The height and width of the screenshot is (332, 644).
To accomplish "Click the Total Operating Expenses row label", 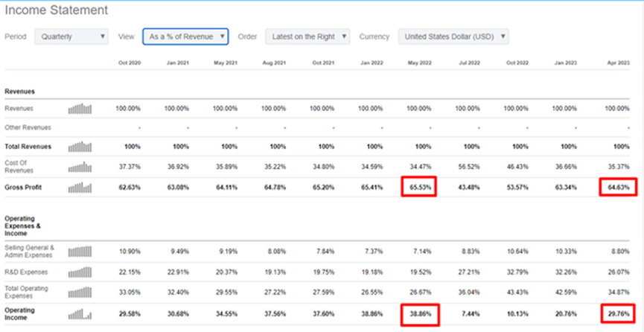I will (26, 292).
